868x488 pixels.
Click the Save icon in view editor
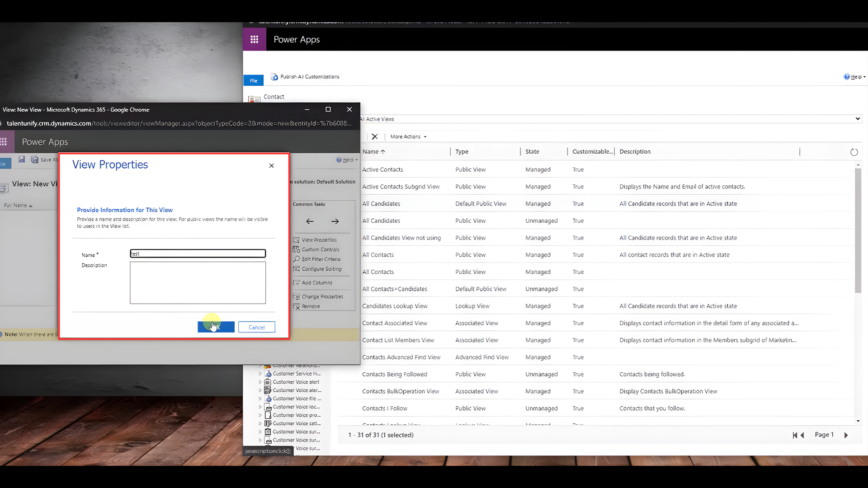pyautogui.click(x=22, y=160)
